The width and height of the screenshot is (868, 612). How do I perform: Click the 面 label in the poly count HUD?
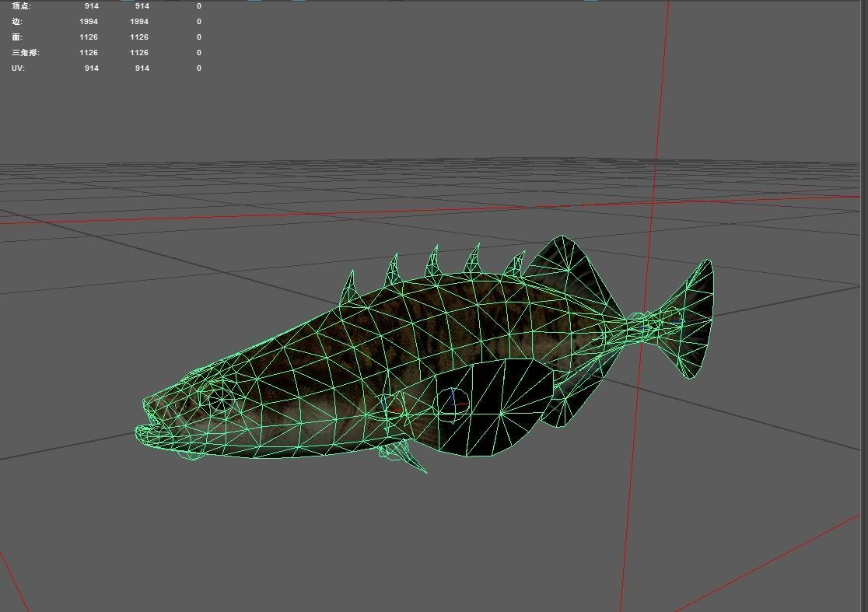16,37
